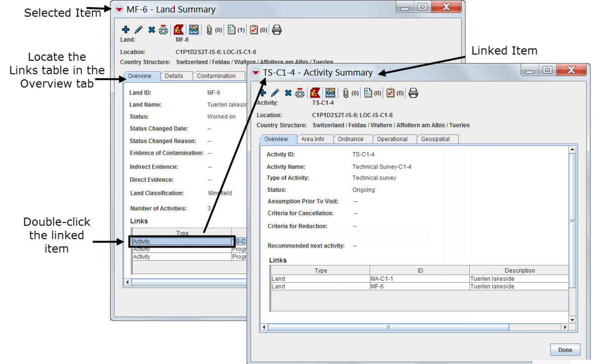The height and width of the screenshot is (364, 603).
Task: Click the printer icon in Land Summary toolbar
Action: pyautogui.click(x=276, y=30)
